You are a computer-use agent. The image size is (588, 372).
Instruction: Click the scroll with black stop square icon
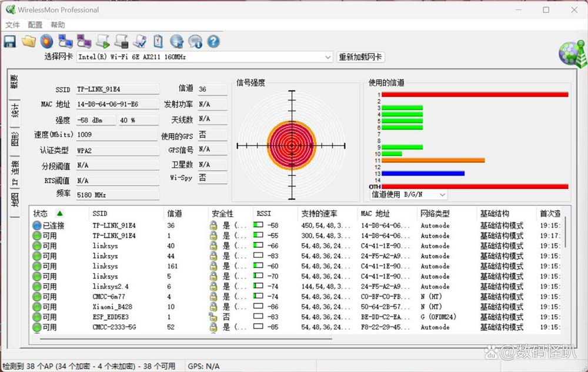coord(121,41)
